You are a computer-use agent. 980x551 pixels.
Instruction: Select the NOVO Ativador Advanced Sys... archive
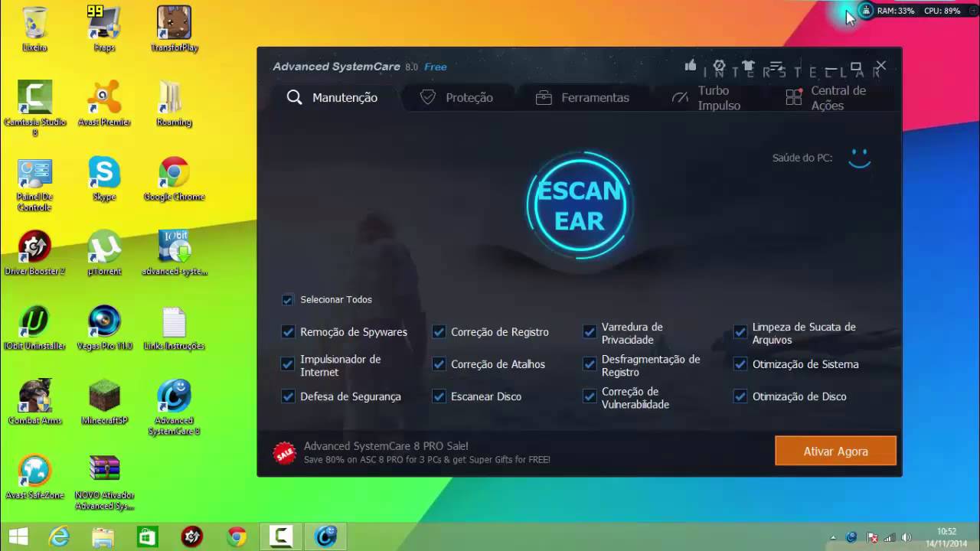104,482
